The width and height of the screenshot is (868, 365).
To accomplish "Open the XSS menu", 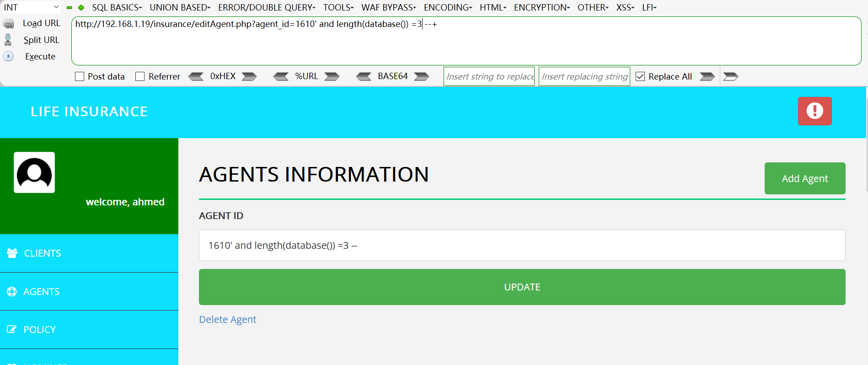I will [625, 7].
